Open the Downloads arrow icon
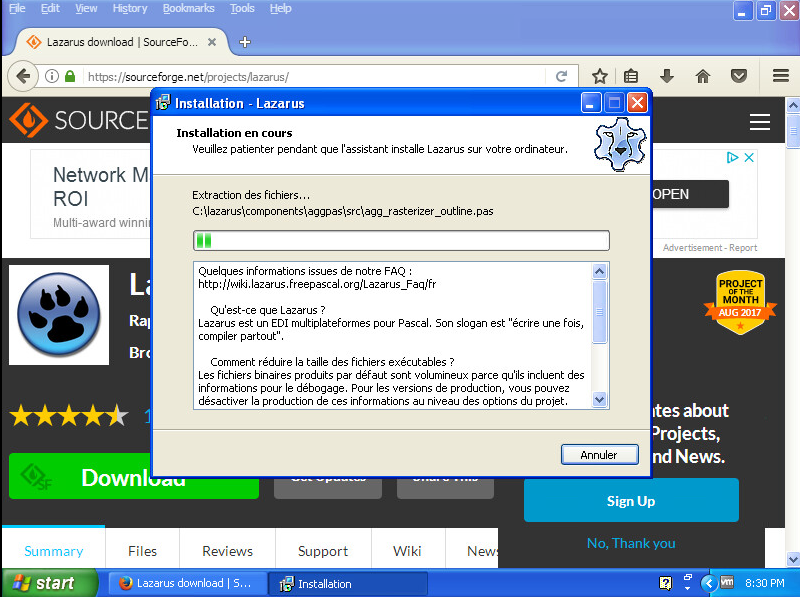Screen dimensions: 800x597 pyautogui.click(x=667, y=77)
